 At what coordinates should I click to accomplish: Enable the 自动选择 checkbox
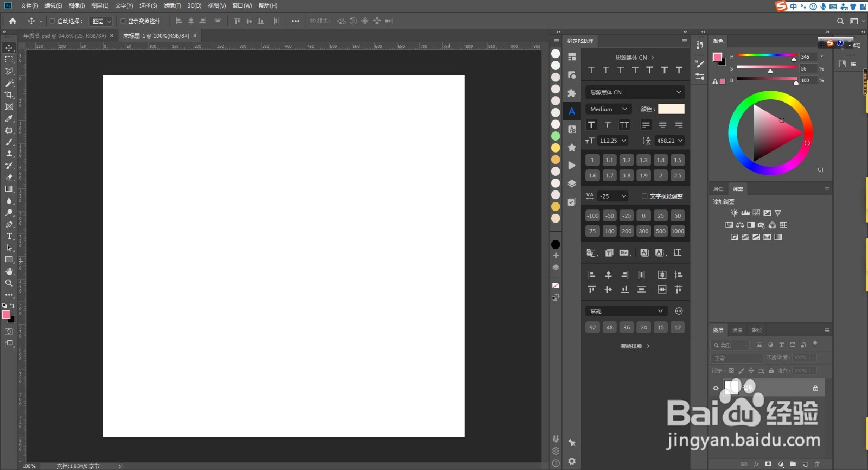click(x=53, y=21)
